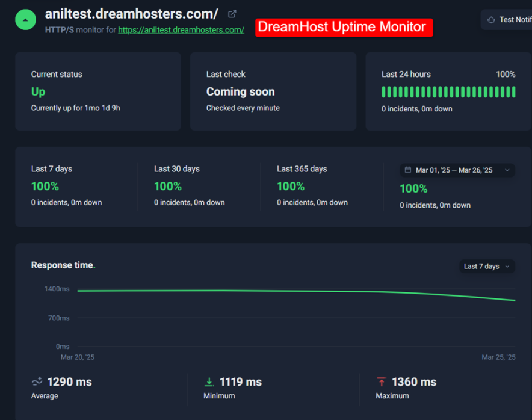This screenshot has height=420, width=532.
Task: Expand the Mar 01 – Mar 26 date range dropdown
Action: (x=457, y=170)
